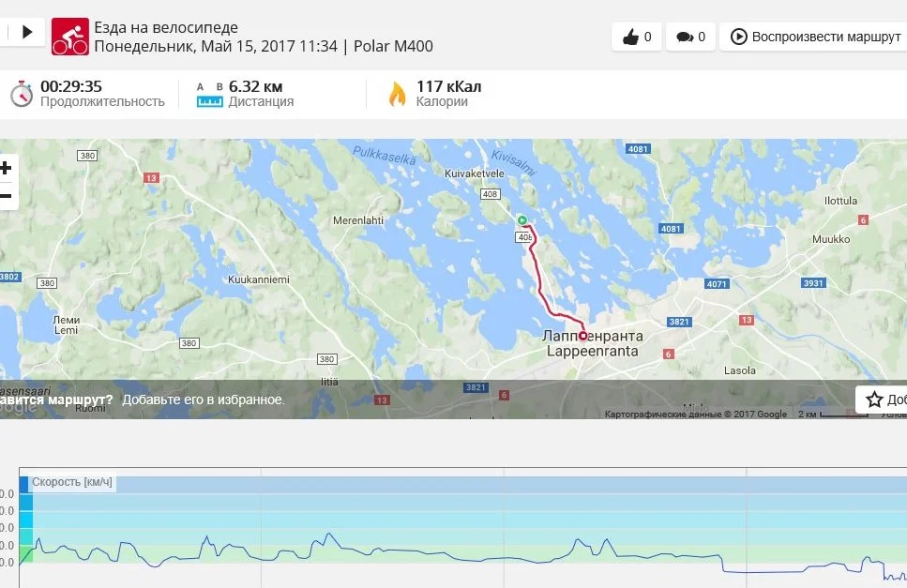
Task: Click the Картографические данные Google attribution
Action: tap(695, 414)
